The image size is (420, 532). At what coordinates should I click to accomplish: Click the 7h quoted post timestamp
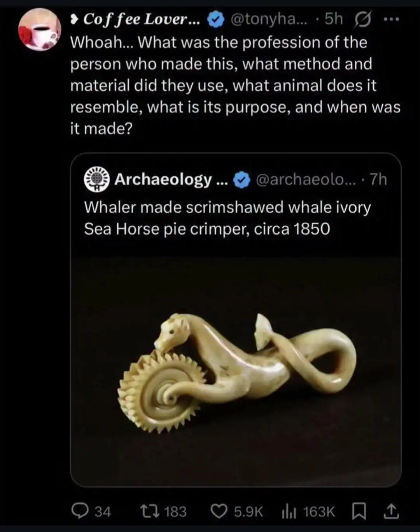378,179
